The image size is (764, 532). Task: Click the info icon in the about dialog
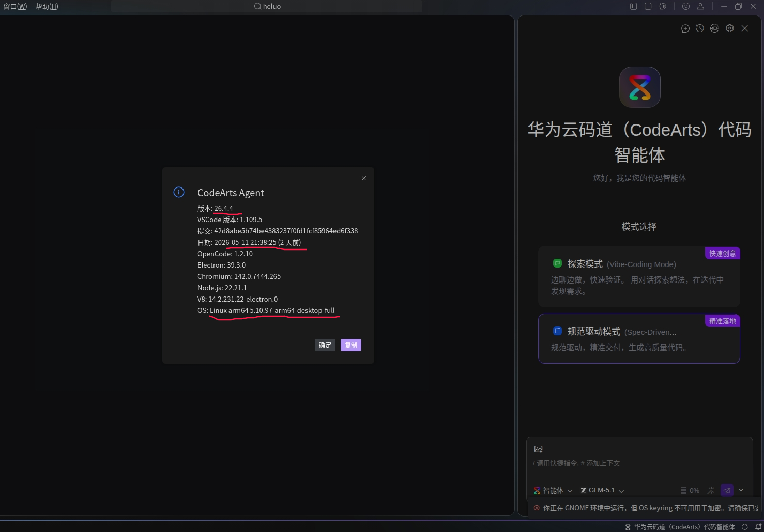(179, 192)
